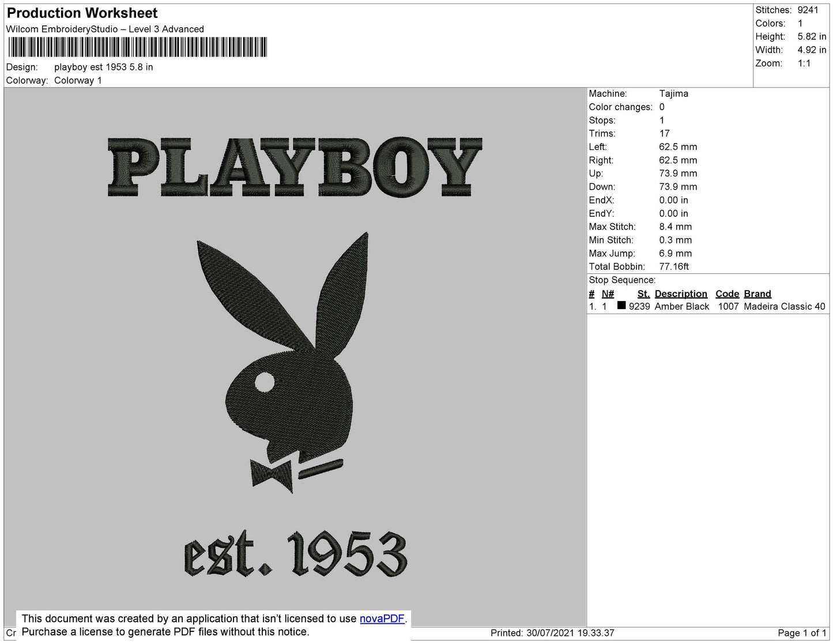This screenshot has width=833, height=644.
Task: Click the Max Jump value '6.9 mm'
Action: (676, 253)
